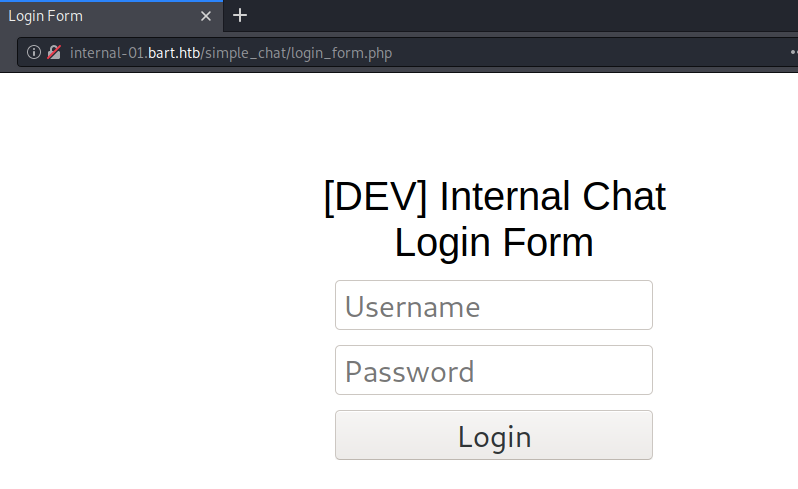
Task: Click internal-01 subdomain in the URL
Action: coord(107,53)
